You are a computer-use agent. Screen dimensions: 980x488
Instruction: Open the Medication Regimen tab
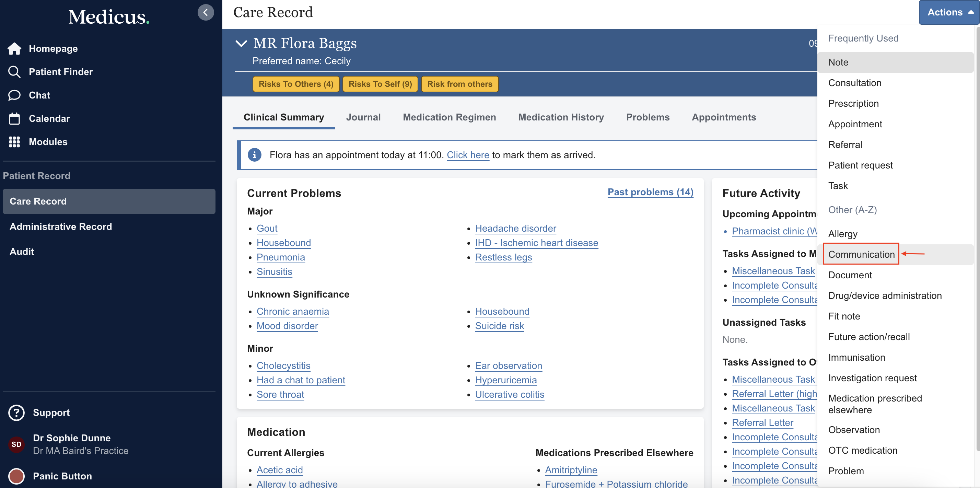(449, 117)
